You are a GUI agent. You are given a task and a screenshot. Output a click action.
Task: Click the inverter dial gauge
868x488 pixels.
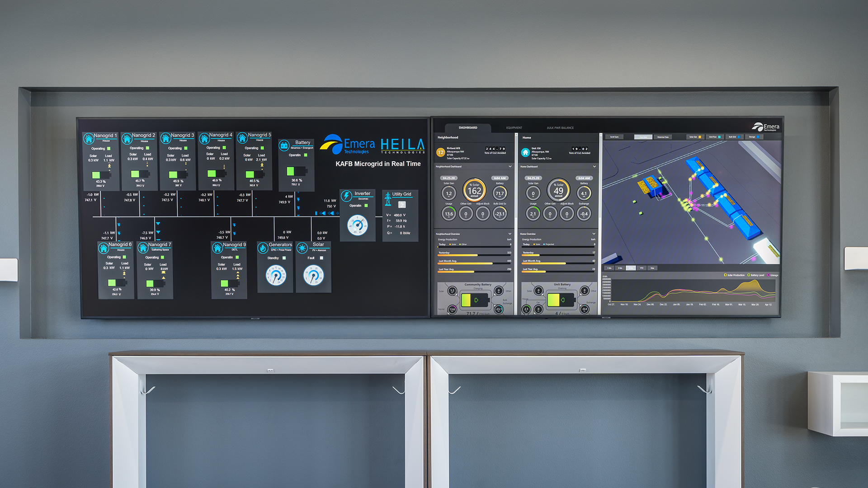(358, 225)
